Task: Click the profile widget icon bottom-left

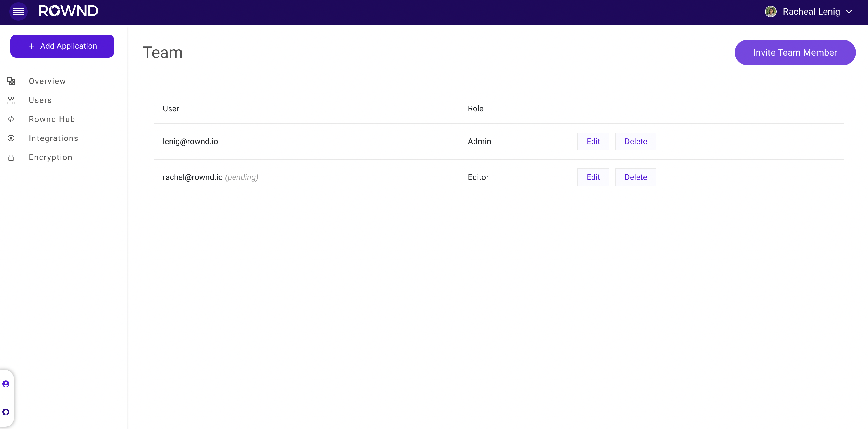Action: pyautogui.click(x=6, y=384)
